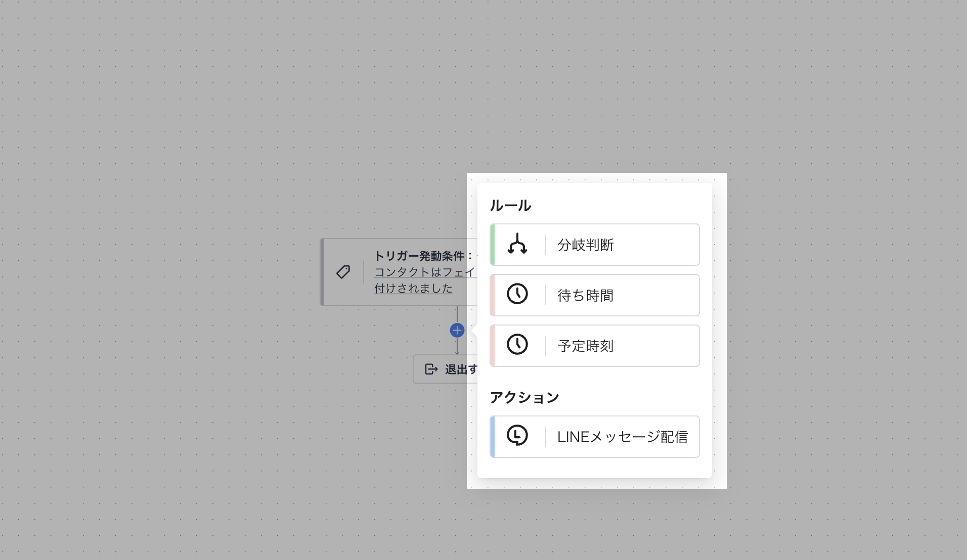Image resolution: width=967 pixels, height=560 pixels.
Task: Add the LINEメッセージ配信 action
Action: click(x=622, y=437)
